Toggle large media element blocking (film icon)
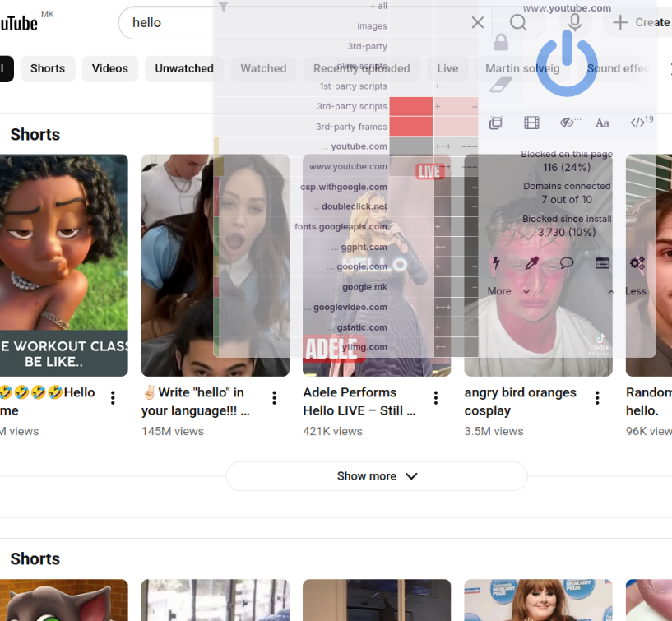 click(531, 123)
